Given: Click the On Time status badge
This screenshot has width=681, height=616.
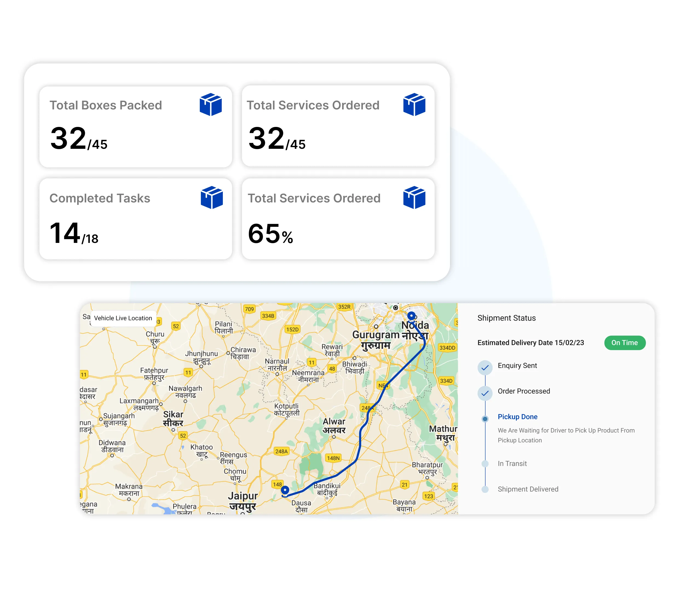Looking at the screenshot, I should click(x=625, y=342).
